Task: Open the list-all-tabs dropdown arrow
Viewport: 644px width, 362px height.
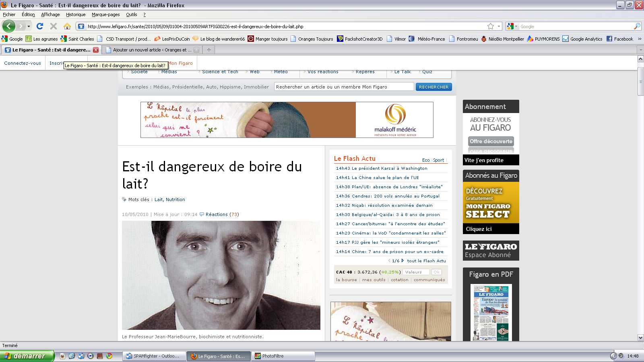Action: [640, 50]
